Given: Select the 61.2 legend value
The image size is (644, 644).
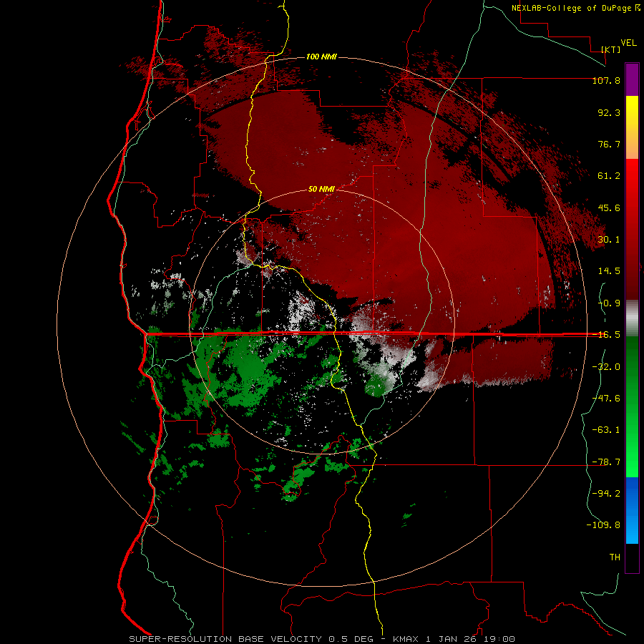Looking at the screenshot, I should [x=609, y=176].
